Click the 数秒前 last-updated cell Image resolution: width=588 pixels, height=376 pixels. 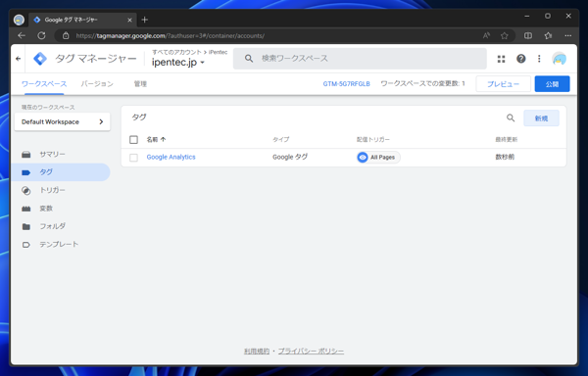pos(505,157)
